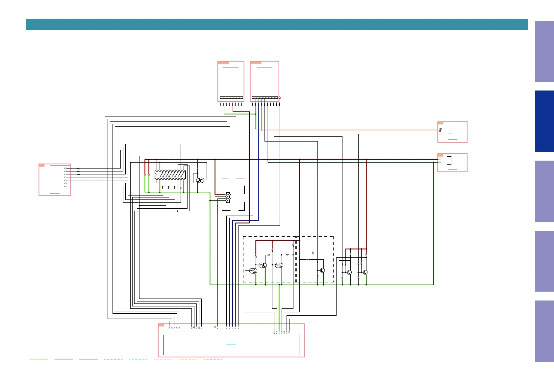The image size is (554, 392).
Task: Follow the blue link in the left connector box
Action: coord(55,193)
